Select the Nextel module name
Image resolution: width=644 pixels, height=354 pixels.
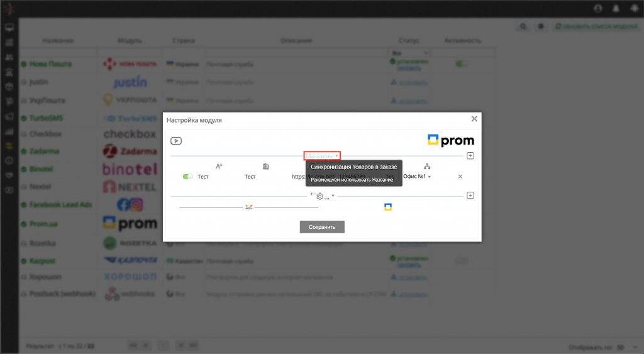coord(40,187)
